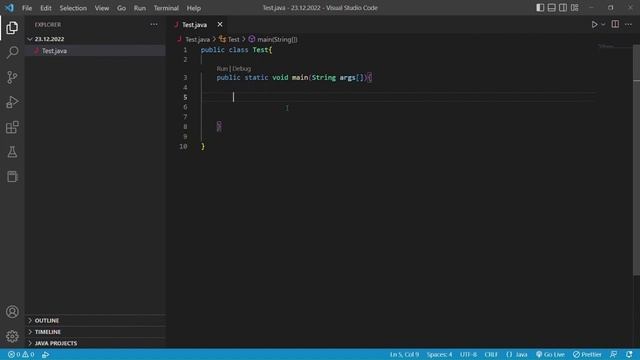Viewport: 640px width, 360px height.
Task: Click the activity bar icon below Testing flask
Action: coord(12,176)
